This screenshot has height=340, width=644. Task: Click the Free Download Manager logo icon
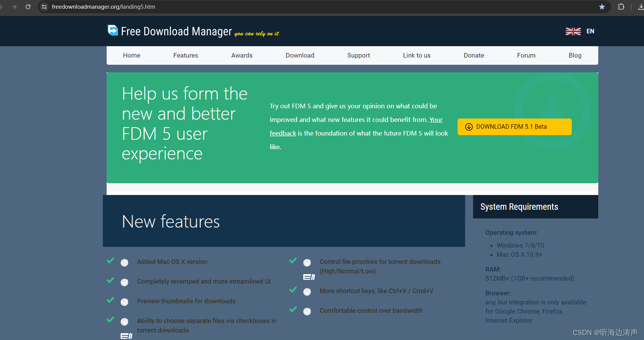tap(113, 30)
